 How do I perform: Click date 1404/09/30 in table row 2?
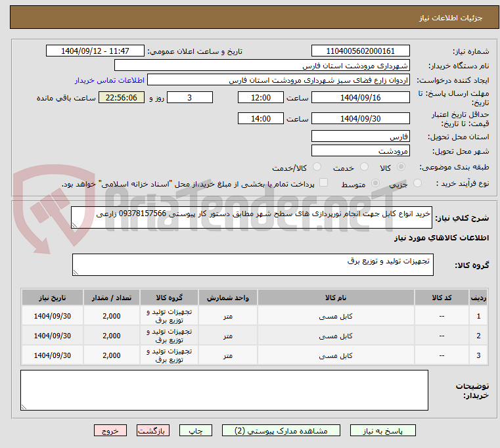click(53, 336)
